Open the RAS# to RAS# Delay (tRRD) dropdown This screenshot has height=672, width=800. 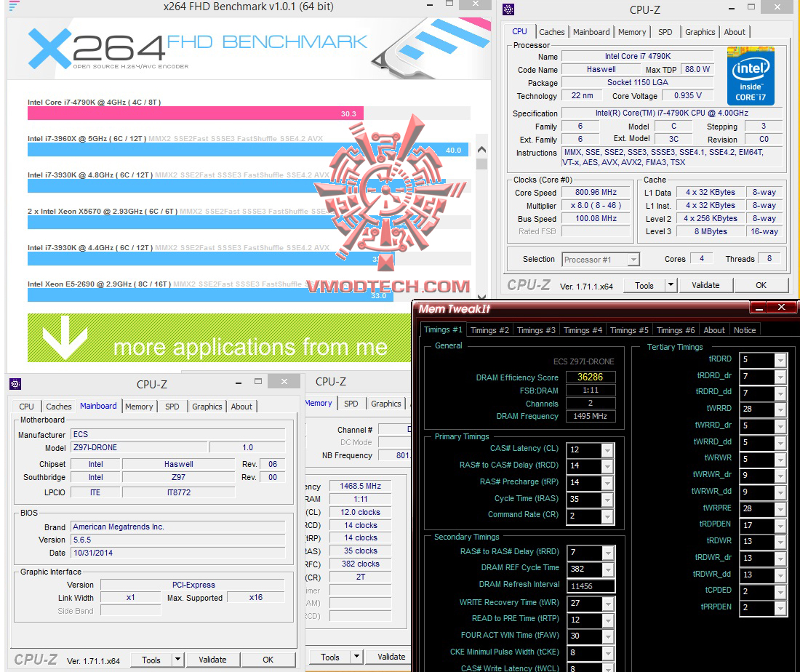[608, 553]
